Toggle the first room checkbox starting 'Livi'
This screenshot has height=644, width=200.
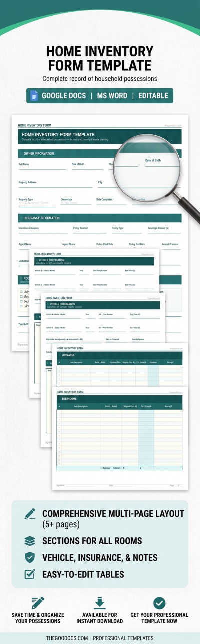21,291
